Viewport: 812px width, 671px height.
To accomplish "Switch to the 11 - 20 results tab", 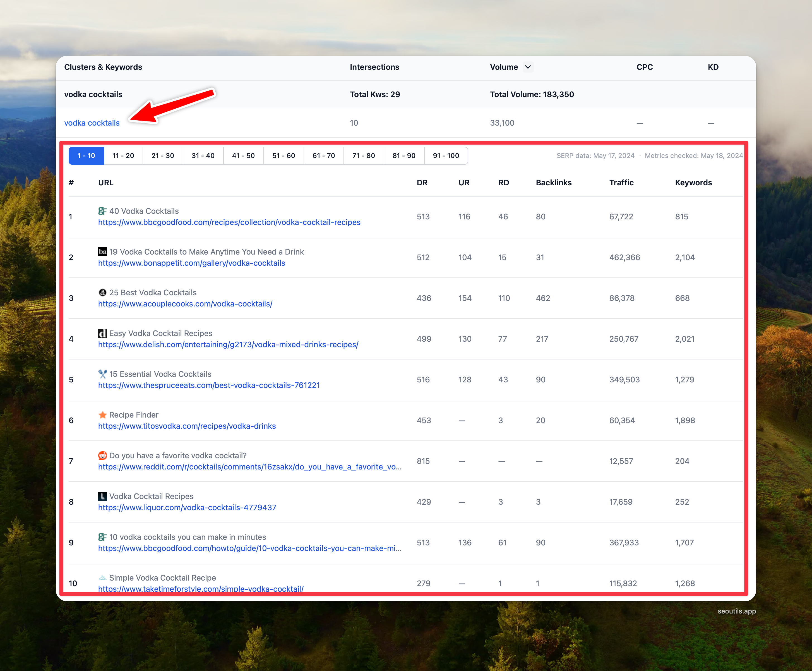I will [x=123, y=156].
